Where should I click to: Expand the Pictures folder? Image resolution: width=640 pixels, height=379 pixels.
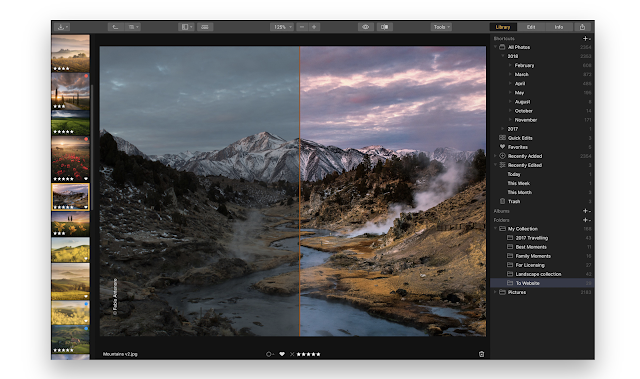(496, 292)
